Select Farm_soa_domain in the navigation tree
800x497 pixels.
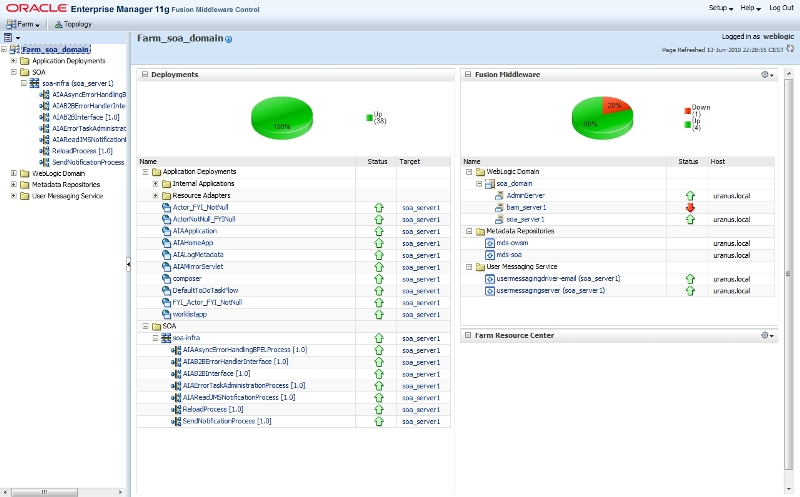coord(56,49)
